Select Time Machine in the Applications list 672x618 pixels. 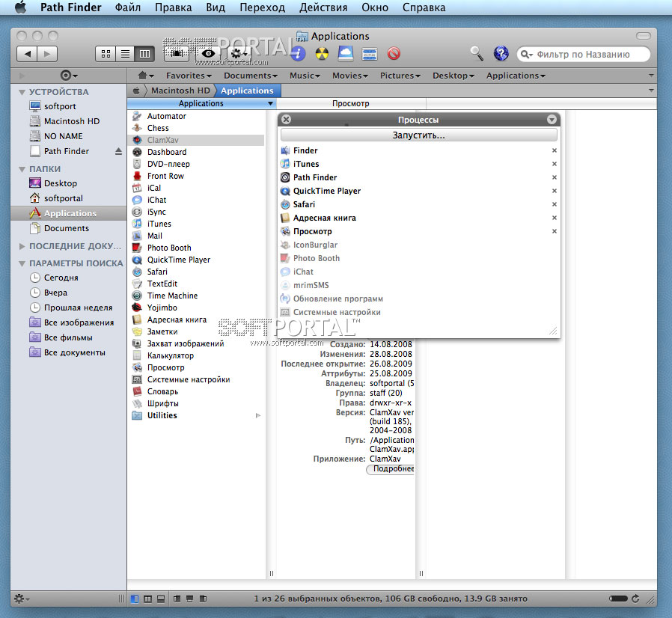point(196,296)
